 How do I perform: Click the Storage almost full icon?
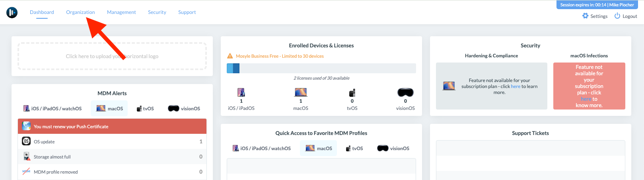tap(26, 157)
